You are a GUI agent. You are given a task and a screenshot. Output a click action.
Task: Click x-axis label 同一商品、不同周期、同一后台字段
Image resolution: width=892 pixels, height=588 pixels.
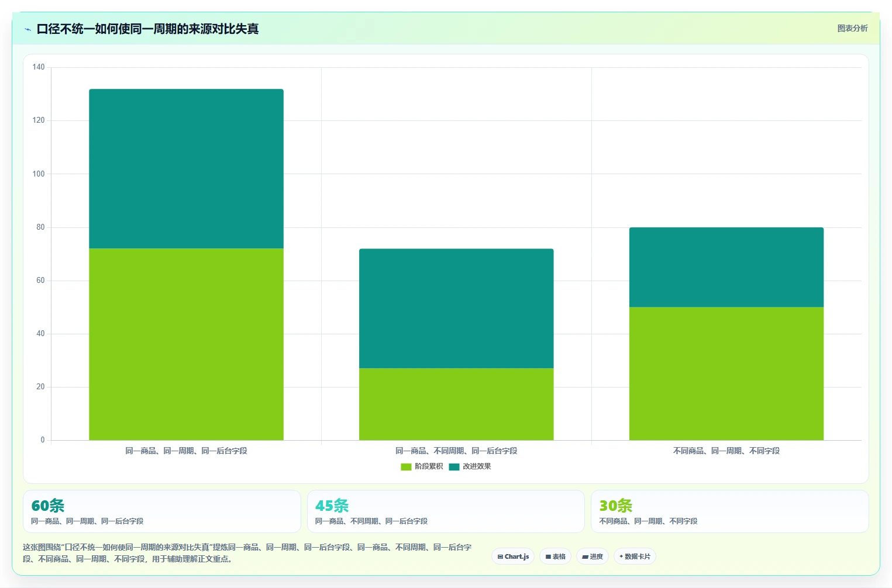pyautogui.click(x=456, y=451)
